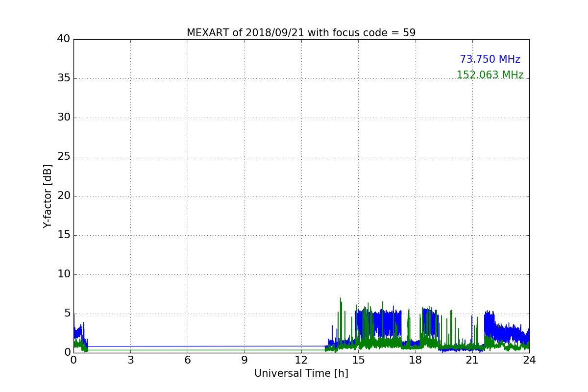
Task: Click x-axis tick label '12'
Action: [x=301, y=360]
